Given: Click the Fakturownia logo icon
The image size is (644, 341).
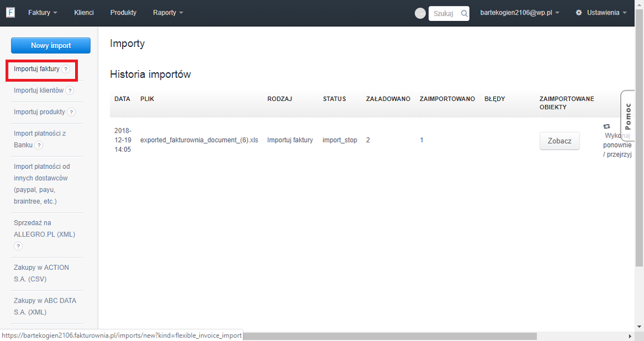Looking at the screenshot, I should click(x=10, y=12).
